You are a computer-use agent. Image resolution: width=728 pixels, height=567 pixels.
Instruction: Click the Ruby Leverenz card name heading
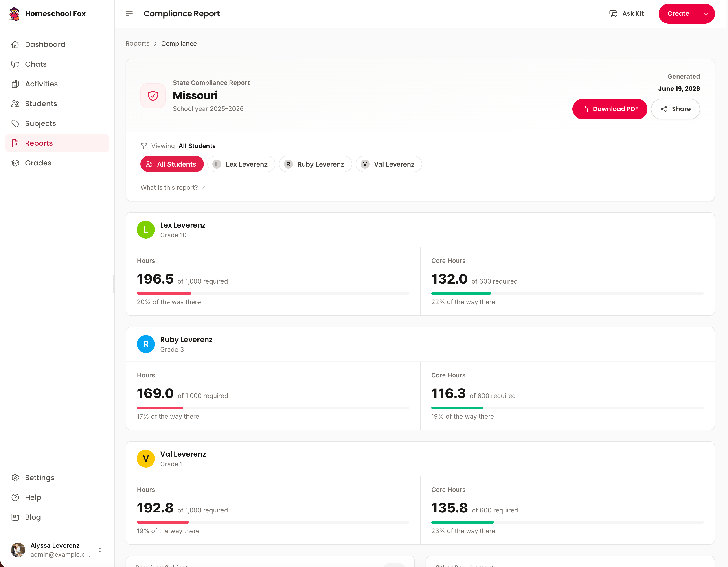(x=186, y=340)
